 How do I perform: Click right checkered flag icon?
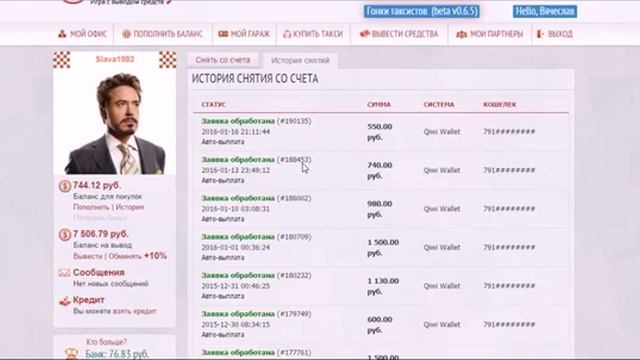168,60
